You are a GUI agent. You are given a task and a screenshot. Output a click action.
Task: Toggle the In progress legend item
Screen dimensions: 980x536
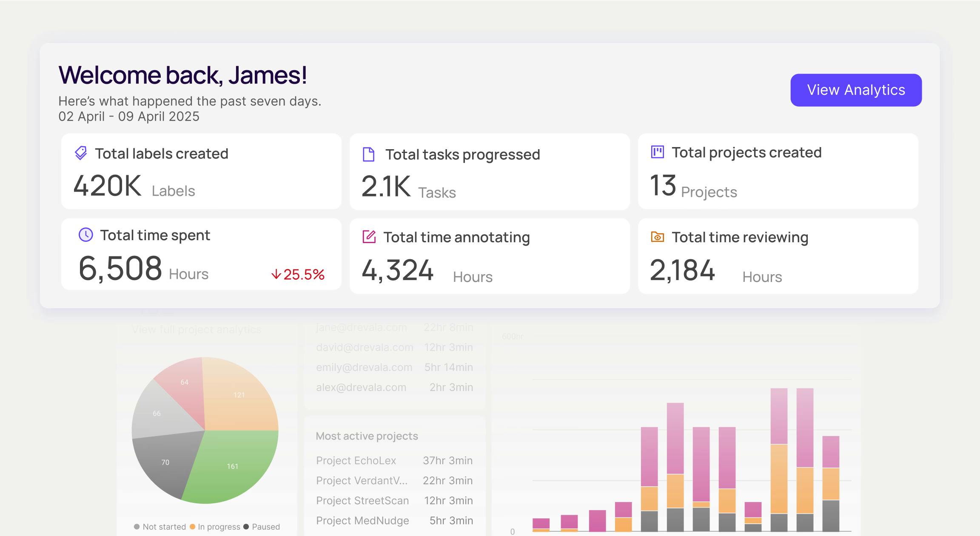pyautogui.click(x=217, y=527)
